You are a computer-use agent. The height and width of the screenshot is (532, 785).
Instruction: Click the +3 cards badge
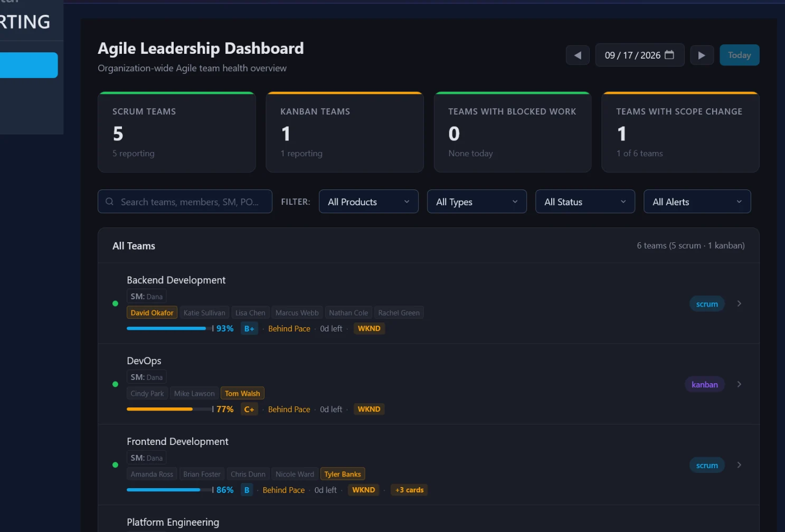click(x=409, y=490)
